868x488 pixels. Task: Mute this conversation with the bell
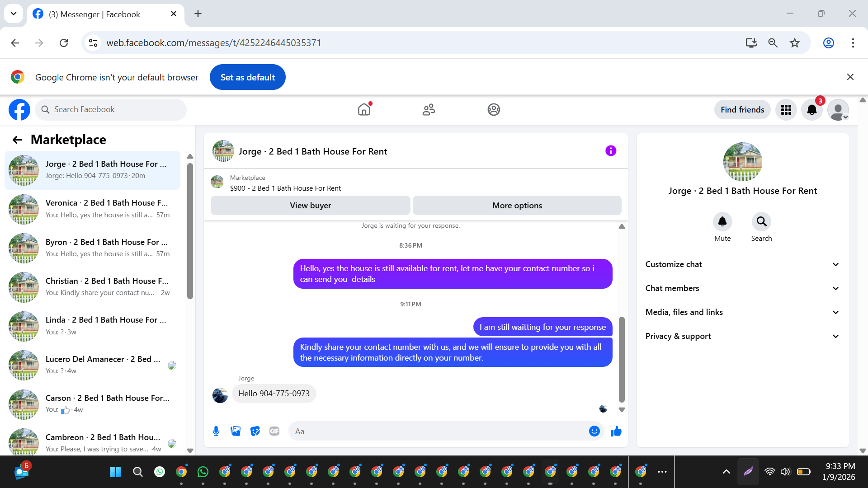click(722, 221)
